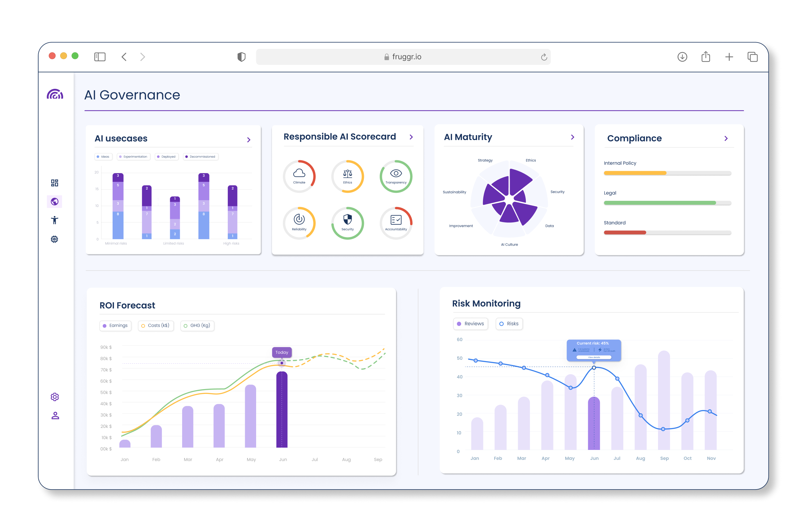Screen dimensions: 807x532
Task: Toggle the Earnings legend in ROI Forecast
Action: pyautogui.click(x=115, y=325)
